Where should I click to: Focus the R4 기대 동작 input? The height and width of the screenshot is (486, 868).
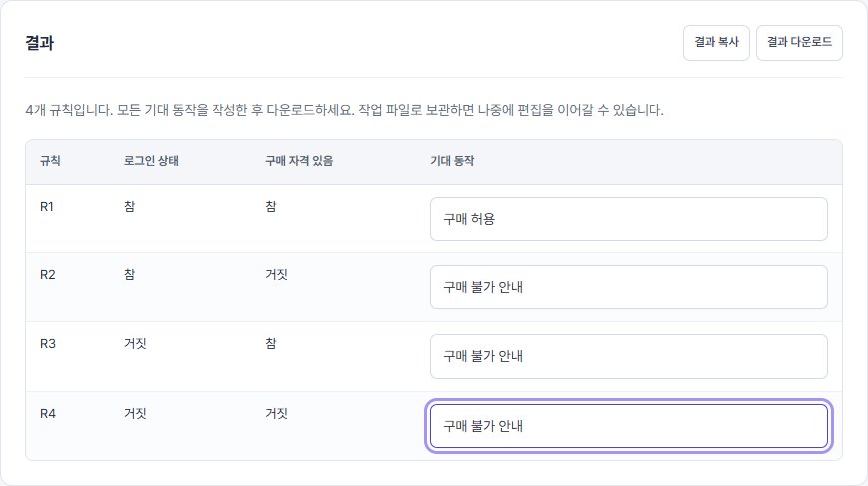coord(629,426)
